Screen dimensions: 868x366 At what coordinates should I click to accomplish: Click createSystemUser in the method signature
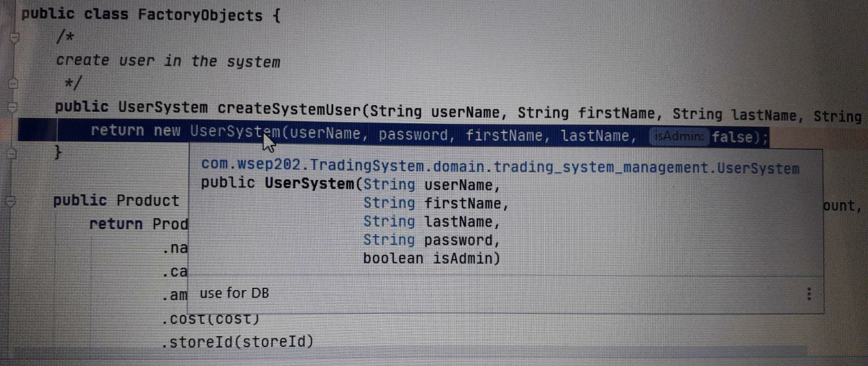289,109
